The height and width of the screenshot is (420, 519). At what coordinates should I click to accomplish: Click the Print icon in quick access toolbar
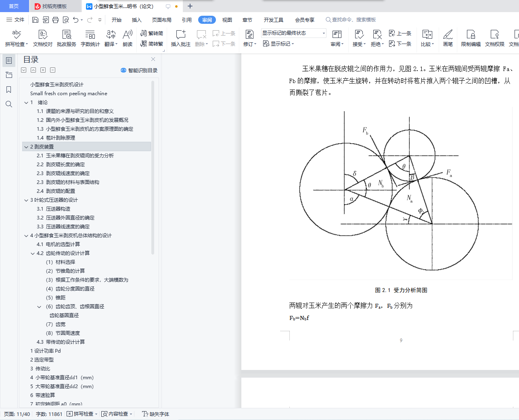click(55, 20)
